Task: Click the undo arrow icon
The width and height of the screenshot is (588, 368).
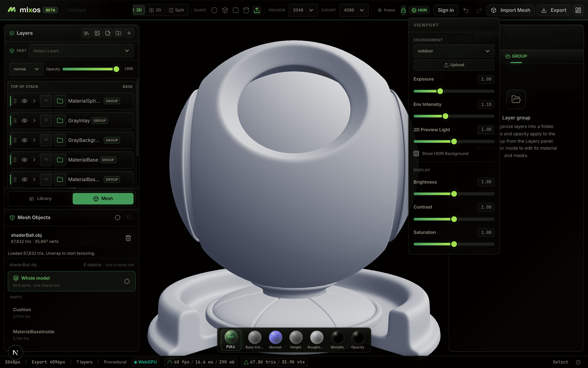Action: (466, 10)
